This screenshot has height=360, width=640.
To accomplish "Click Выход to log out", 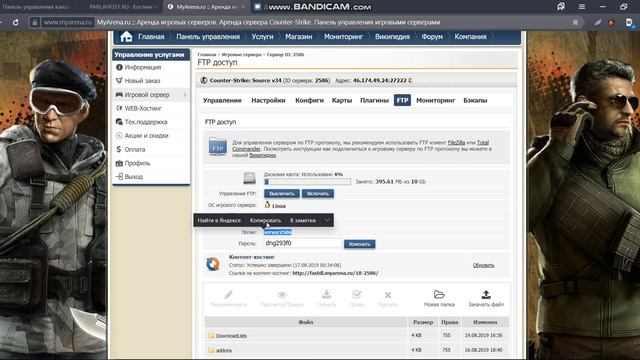I will click(133, 177).
